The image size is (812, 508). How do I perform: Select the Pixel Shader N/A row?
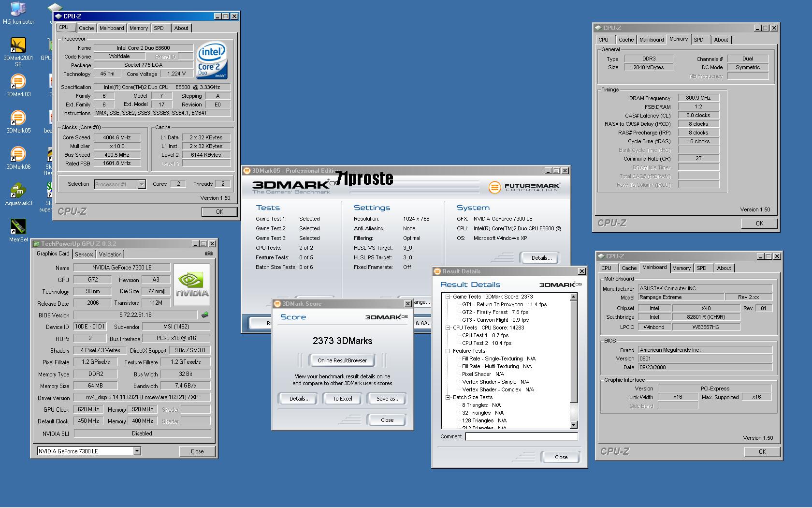(x=483, y=374)
